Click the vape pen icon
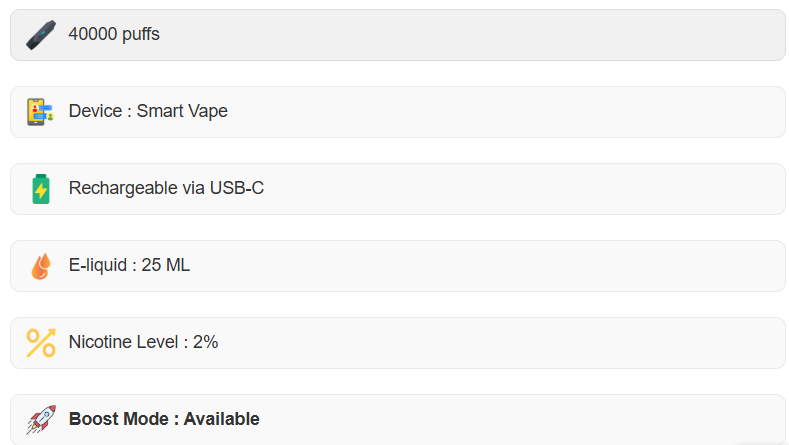This screenshot has height=445, width=789. coord(41,35)
